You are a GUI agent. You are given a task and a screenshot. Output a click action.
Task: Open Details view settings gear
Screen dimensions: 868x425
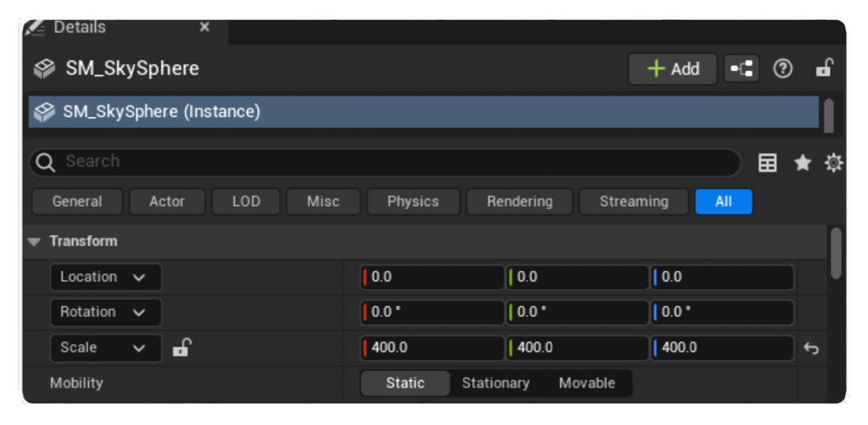point(833,163)
